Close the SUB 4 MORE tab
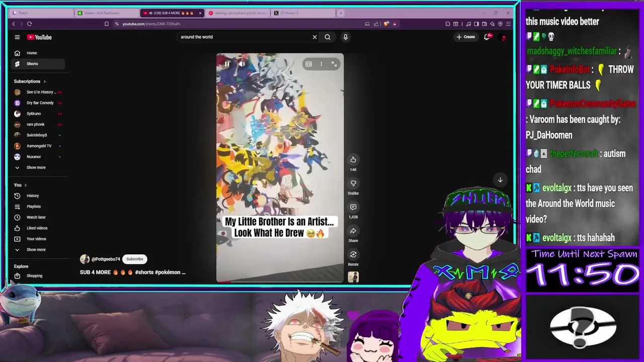 200,13
